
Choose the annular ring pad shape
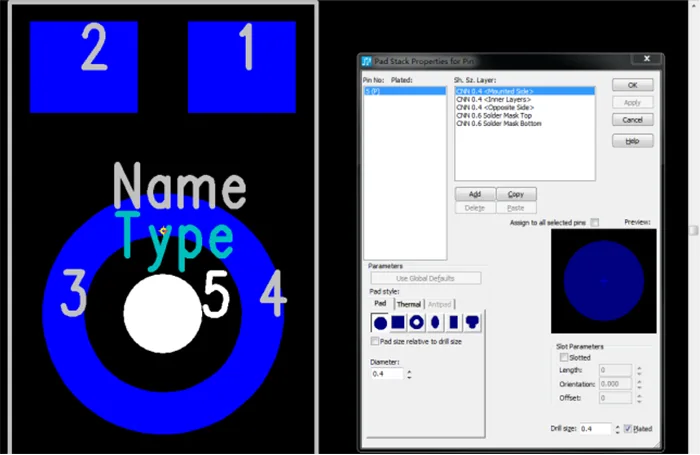416,323
